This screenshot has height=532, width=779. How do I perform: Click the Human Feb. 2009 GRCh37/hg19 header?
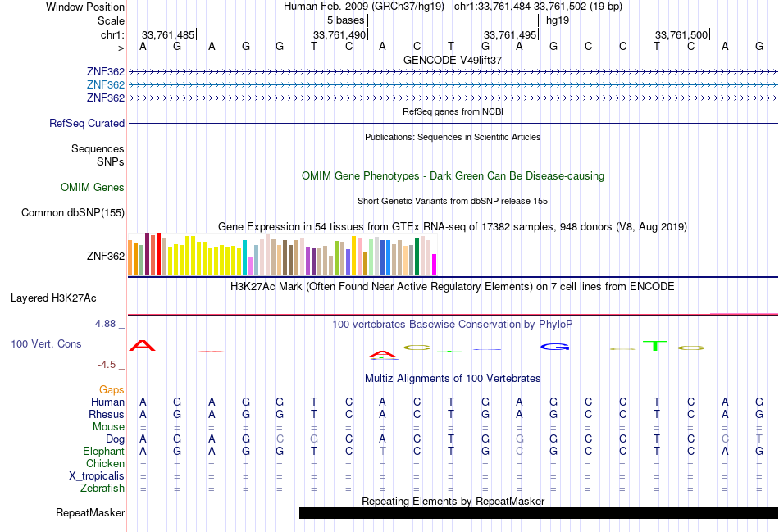[366, 7]
